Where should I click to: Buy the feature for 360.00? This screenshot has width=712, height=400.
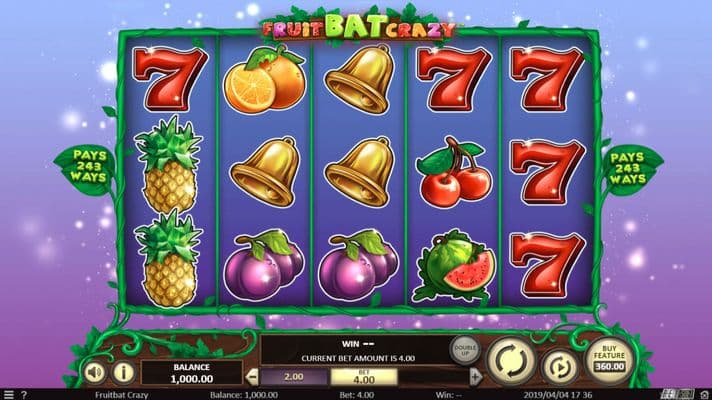[x=609, y=361]
